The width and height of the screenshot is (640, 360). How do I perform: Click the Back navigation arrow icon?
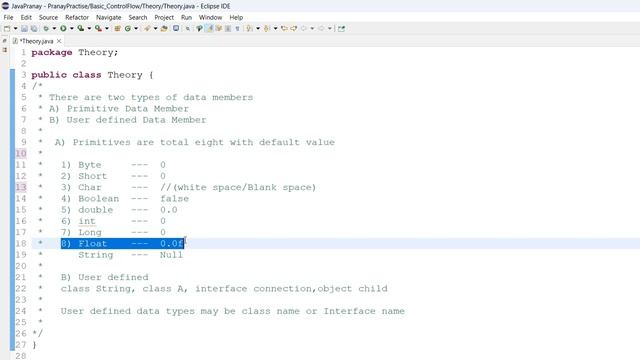[303, 29]
